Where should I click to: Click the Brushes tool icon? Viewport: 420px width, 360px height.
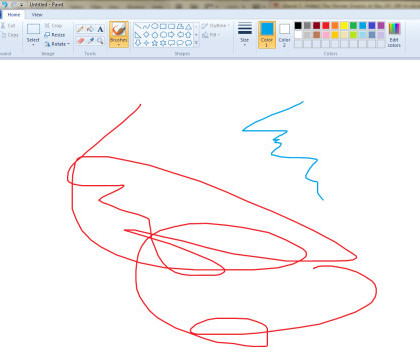pyautogui.click(x=119, y=29)
